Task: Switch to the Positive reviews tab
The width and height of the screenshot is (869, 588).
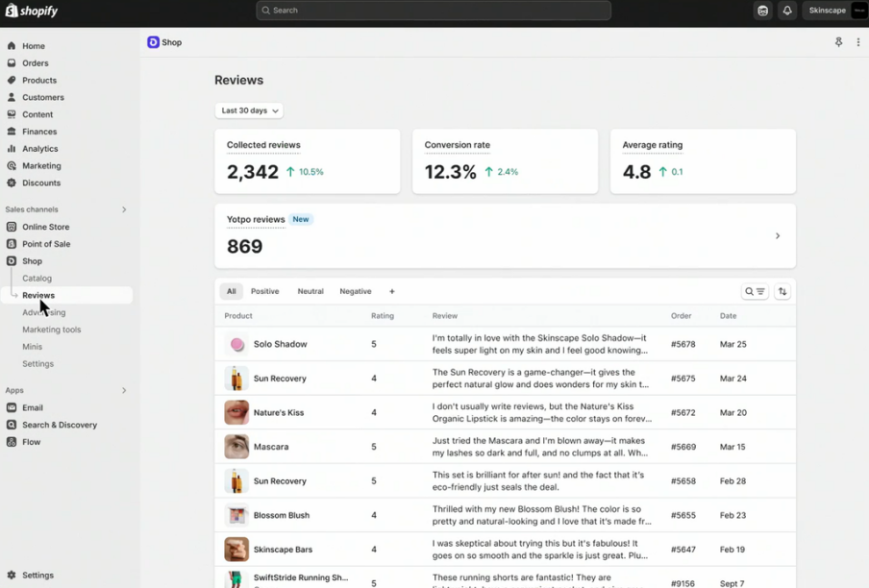Action: tap(264, 291)
